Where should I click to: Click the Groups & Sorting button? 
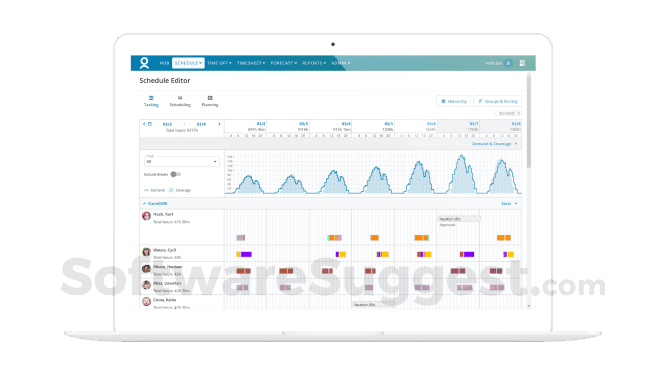click(x=497, y=101)
